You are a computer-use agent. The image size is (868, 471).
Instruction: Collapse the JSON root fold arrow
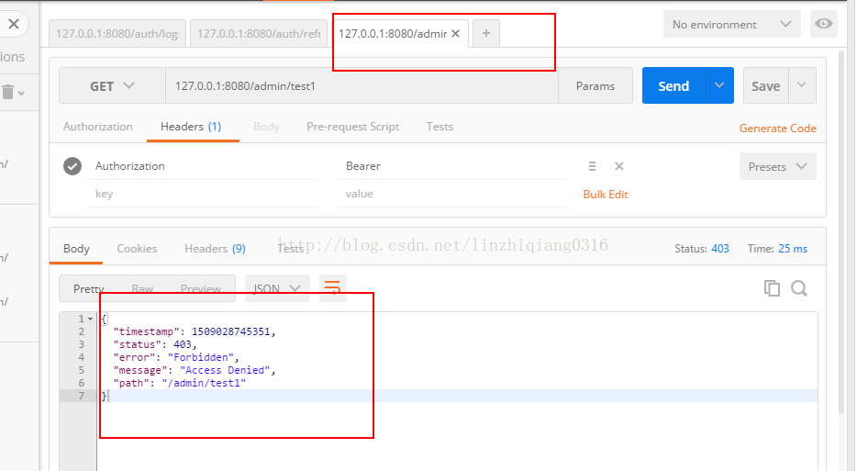tap(90, 319)
